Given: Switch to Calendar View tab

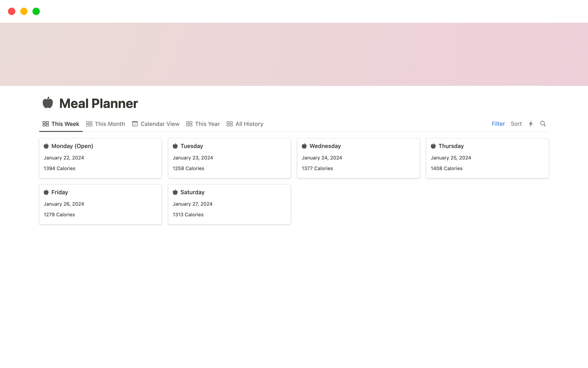Looking at the screenshot, I should tap(160, 124).
